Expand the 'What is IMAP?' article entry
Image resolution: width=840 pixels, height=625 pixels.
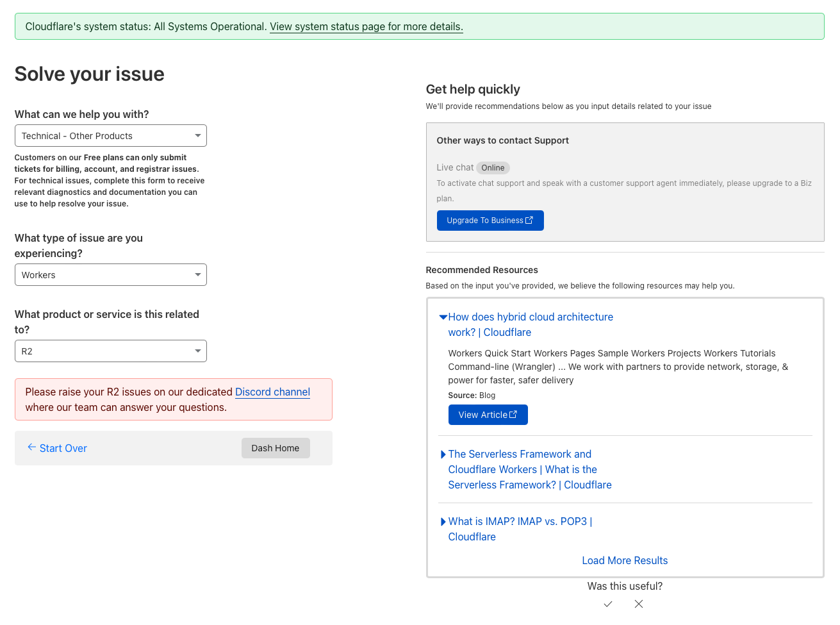point(443,521)
